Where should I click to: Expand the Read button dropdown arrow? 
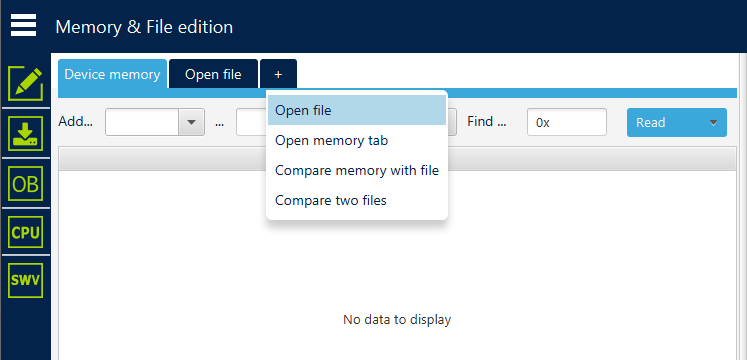point(713,122)
